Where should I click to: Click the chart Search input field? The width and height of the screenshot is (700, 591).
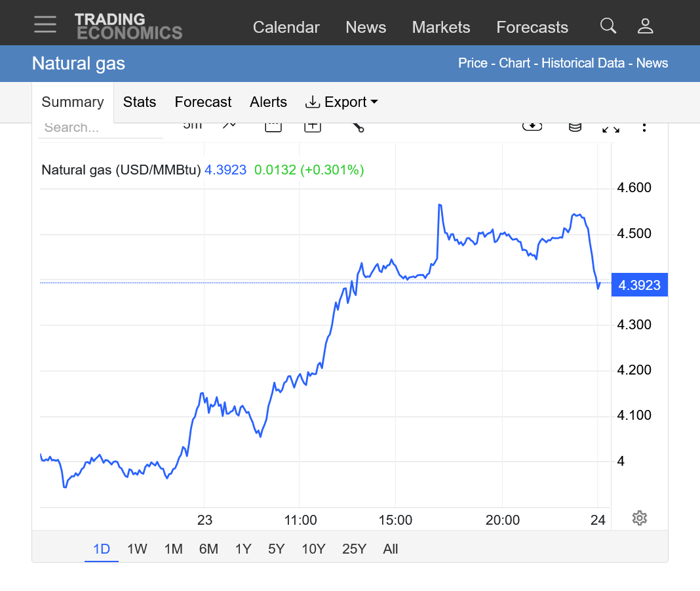[100, 128]
